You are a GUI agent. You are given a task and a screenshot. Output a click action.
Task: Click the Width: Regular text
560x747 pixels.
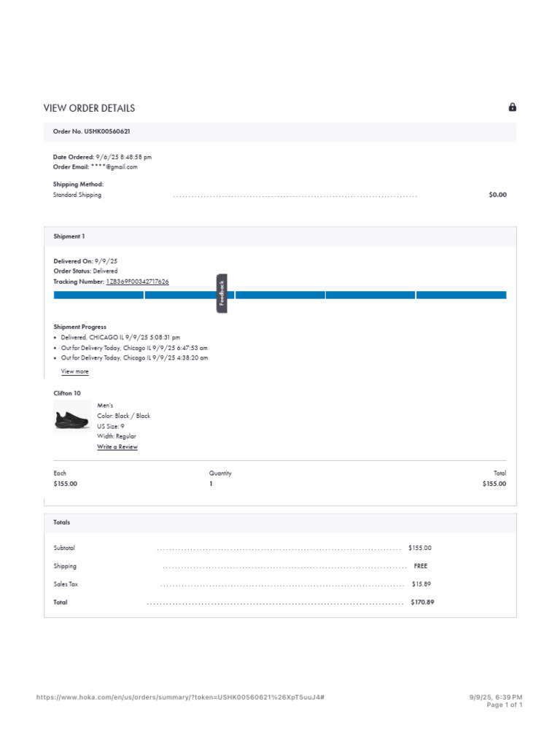pyautogui.click(x=117, y=436)
